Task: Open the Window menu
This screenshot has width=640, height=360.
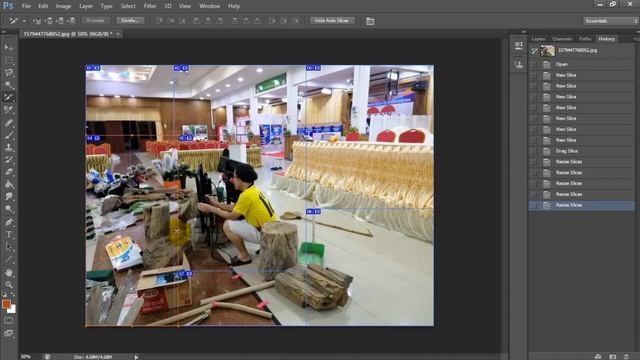Action: 209,6
